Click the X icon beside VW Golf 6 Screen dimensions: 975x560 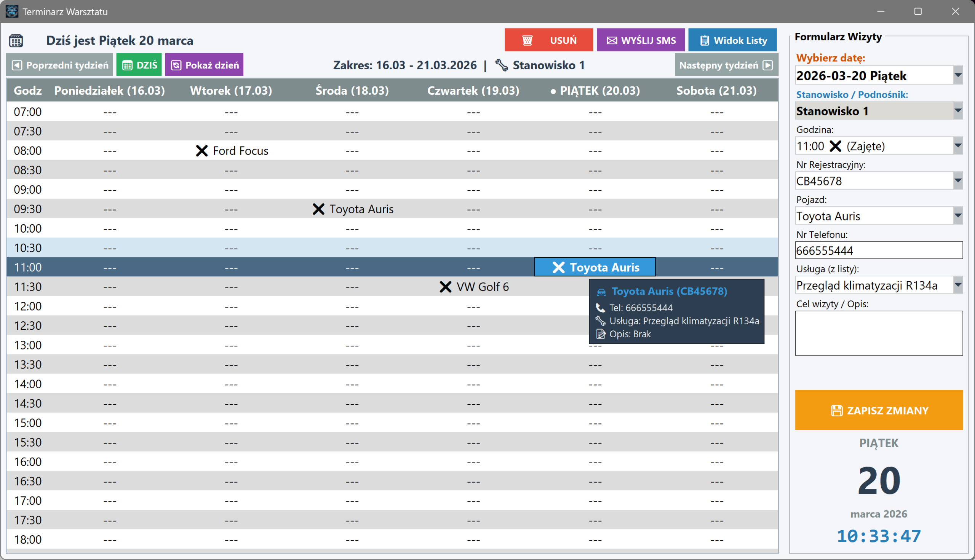click(x=445, y=287)
